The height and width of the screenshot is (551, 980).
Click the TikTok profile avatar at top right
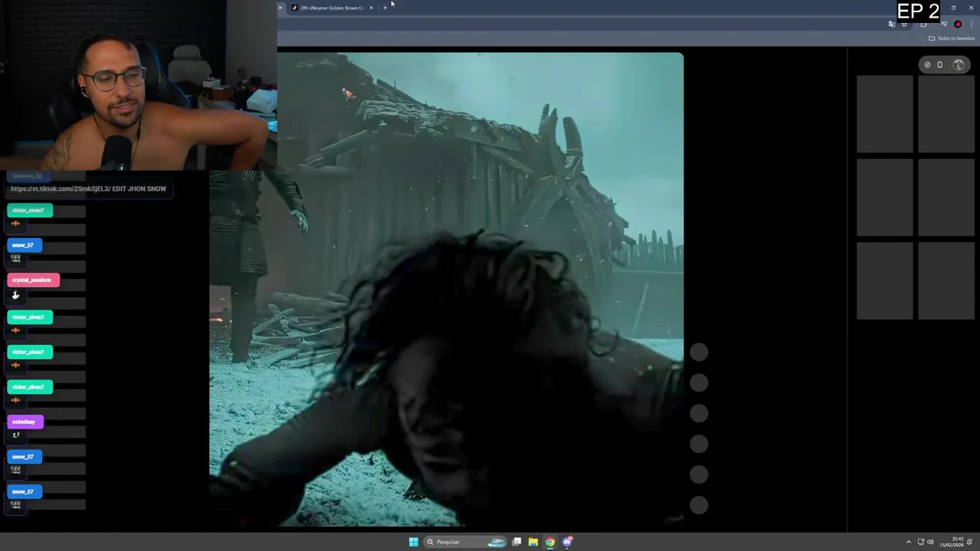click(959, 64)
